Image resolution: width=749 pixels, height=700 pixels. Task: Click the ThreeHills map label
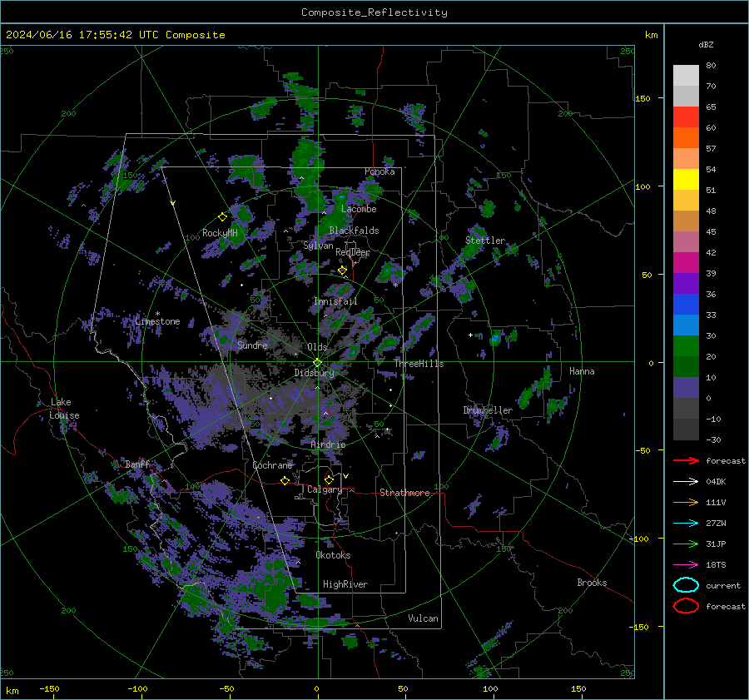[419, 364]
